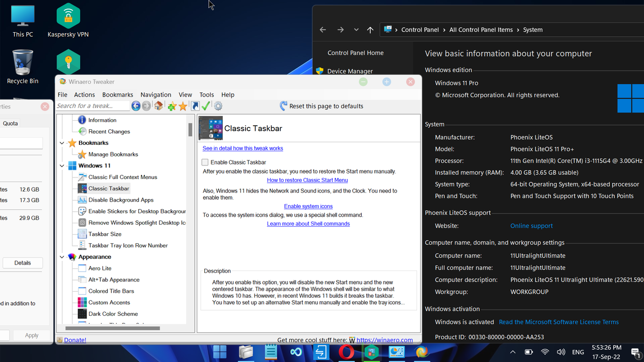Go back with blue arrow in Winaero toolbar
Image resolution: width=644 pixels, height=362 pixels.
(x=136, y=106)
